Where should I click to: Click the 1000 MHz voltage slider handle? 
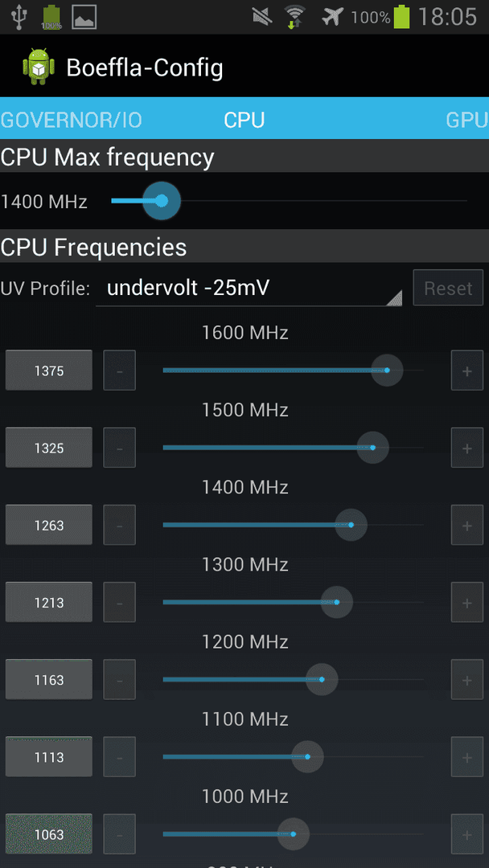coord(293,833)
